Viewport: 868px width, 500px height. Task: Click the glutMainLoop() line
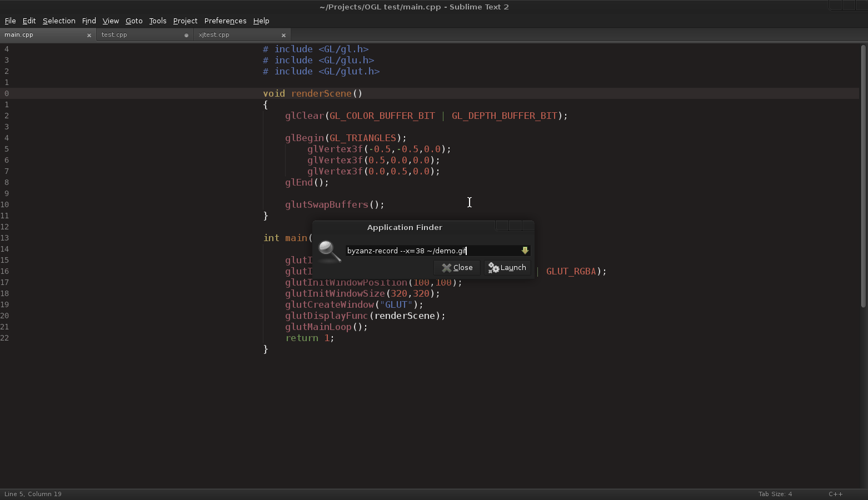click(326, 327)
